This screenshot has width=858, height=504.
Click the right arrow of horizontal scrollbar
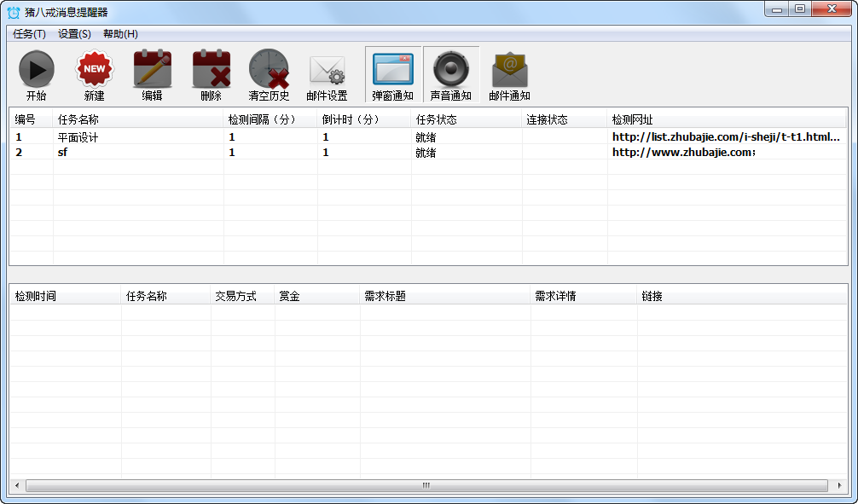point(839,485)
